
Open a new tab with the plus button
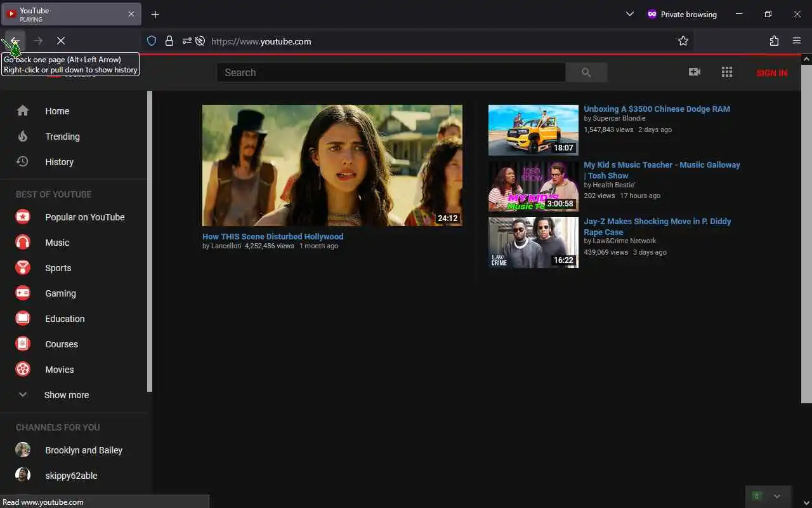(x=155, y=14)
